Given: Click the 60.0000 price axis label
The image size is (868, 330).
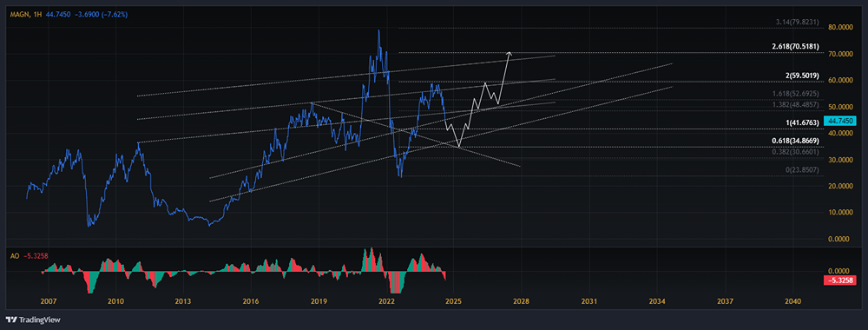Looking at the screenshot, I should tap(839, 80).
